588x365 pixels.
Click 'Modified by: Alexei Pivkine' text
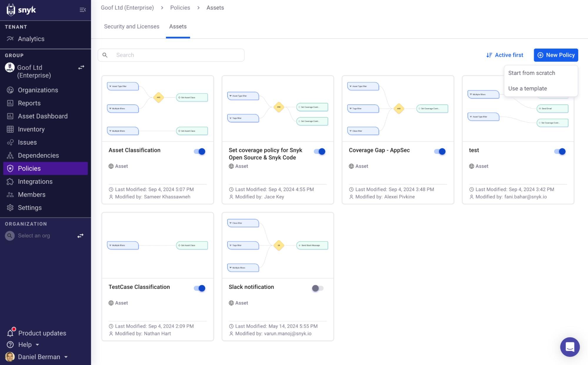click(385, 197)
